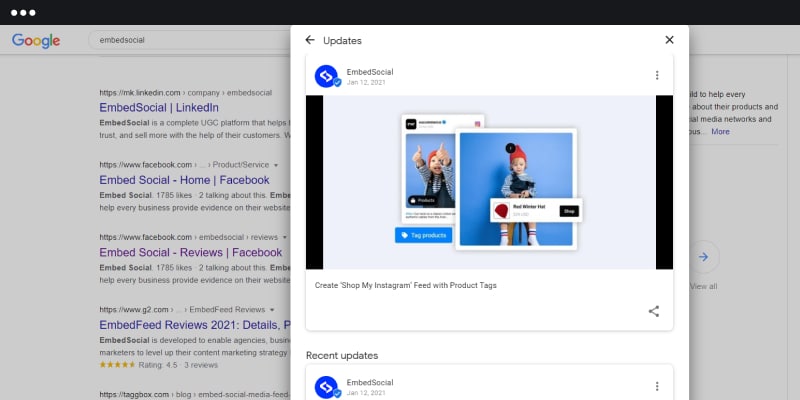Open EmbedFeed Reviews 2021 result
Image resolution: width=800 pixels, height=400 pixels.
195,325
